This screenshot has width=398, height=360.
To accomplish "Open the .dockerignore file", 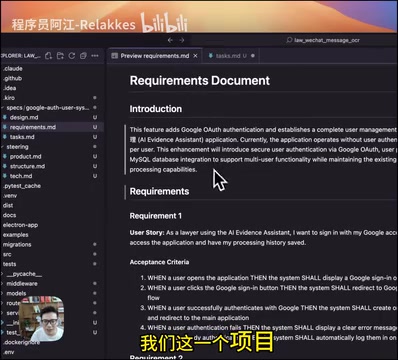I will (x=21, y=342).
